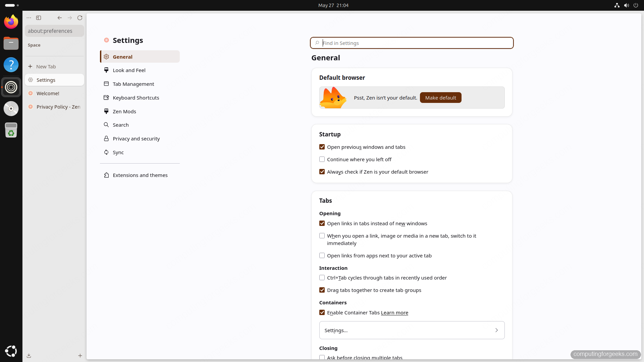
Task: Add a new space with plus icon
Action: tap(80, 356)
